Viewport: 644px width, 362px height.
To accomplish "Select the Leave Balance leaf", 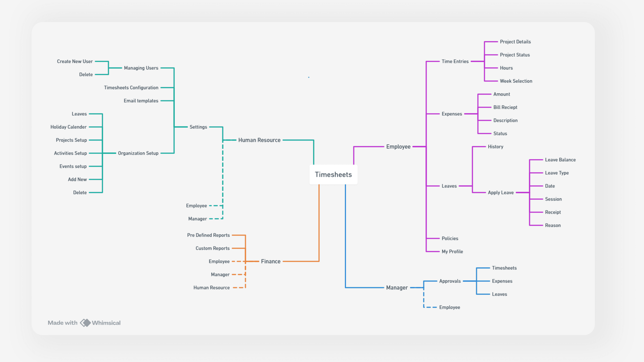I will tap(560, 160).
